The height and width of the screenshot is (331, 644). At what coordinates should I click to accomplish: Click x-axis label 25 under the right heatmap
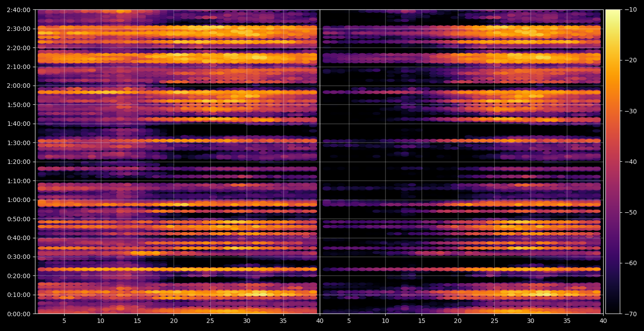tap(494, 321)
